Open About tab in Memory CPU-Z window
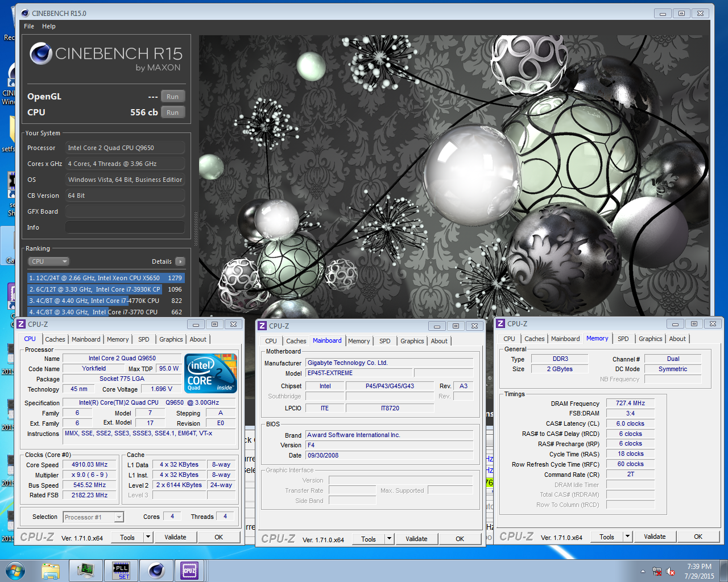Screen dimensions: 728x582 (677, 339)
